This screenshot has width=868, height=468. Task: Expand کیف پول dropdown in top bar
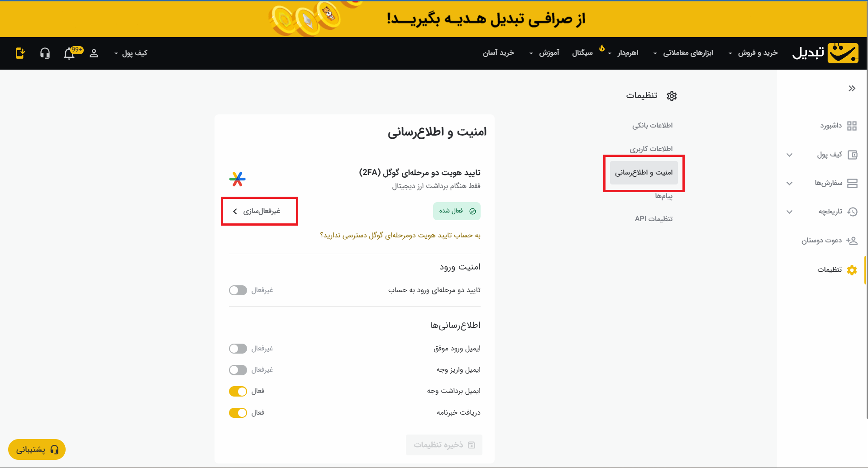(131, 53)
